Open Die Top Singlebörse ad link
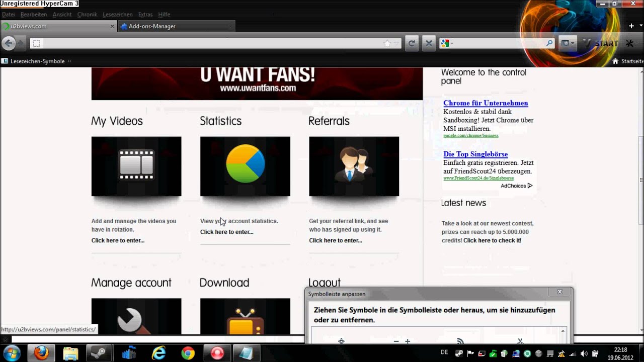 (x=475, y=154)
